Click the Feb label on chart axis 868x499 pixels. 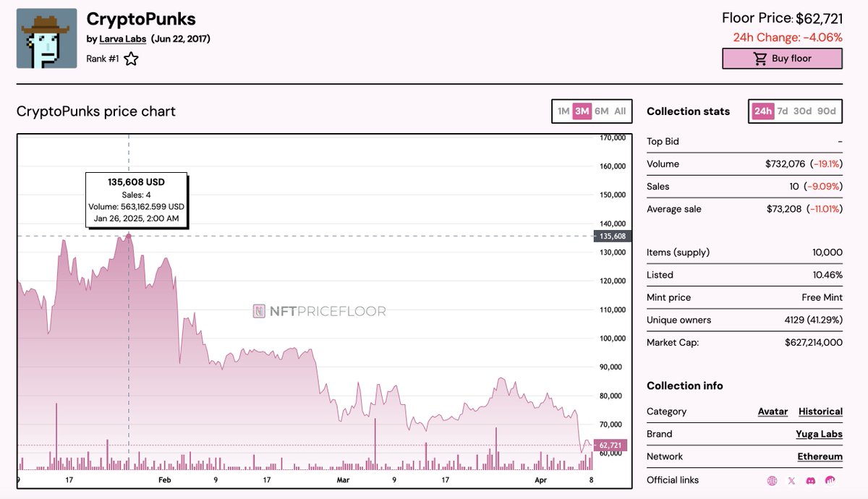click(164, 479)
